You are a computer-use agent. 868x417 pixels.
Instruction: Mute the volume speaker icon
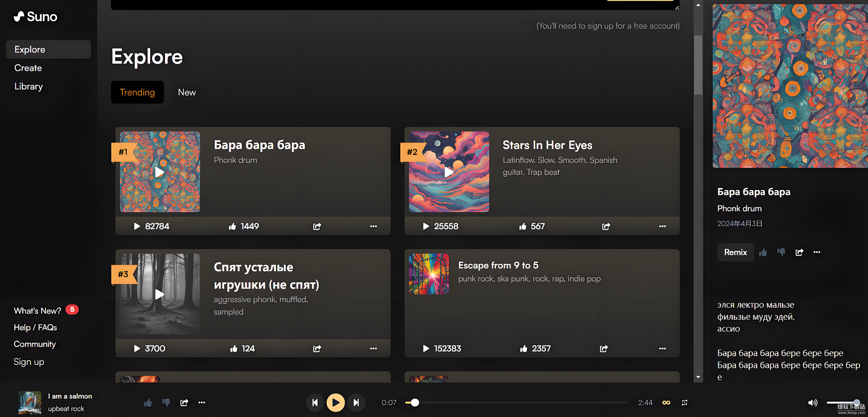(812, 403)
